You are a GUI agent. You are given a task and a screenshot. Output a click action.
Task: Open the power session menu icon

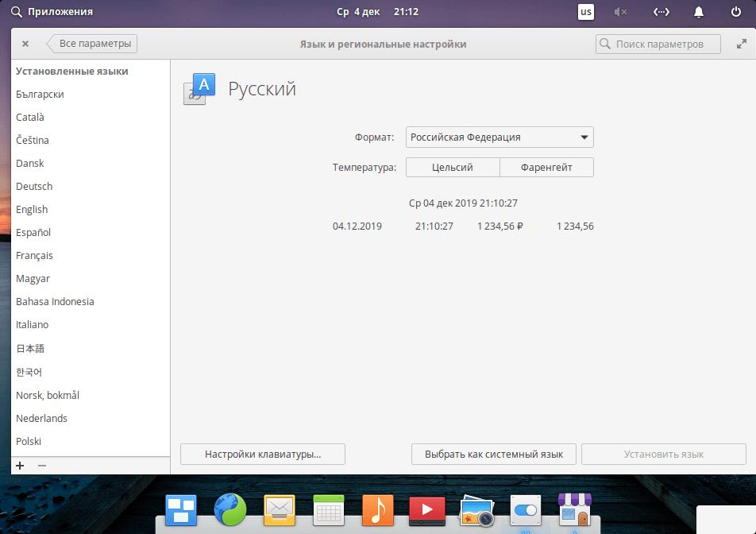736,12
